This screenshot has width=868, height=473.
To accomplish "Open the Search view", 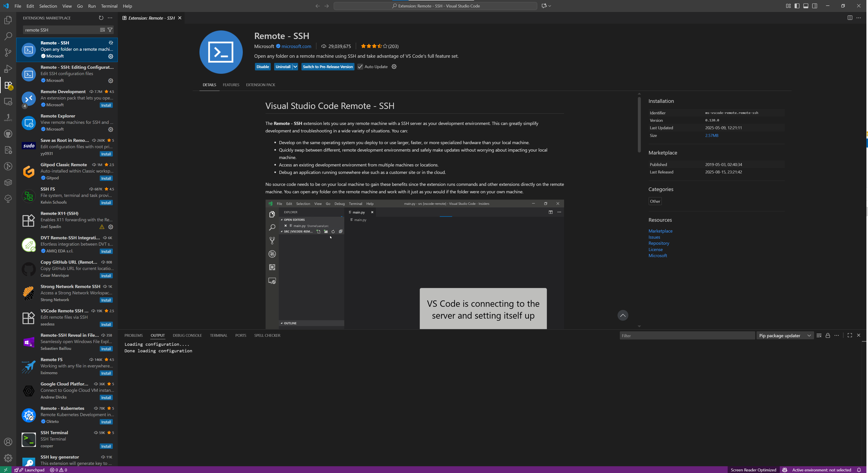I will pos(8,36).
